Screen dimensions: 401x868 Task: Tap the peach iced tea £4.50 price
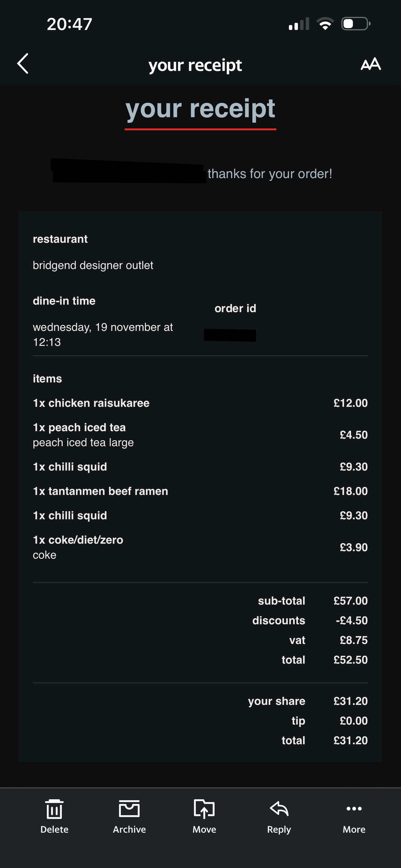(x=353, y=435)
